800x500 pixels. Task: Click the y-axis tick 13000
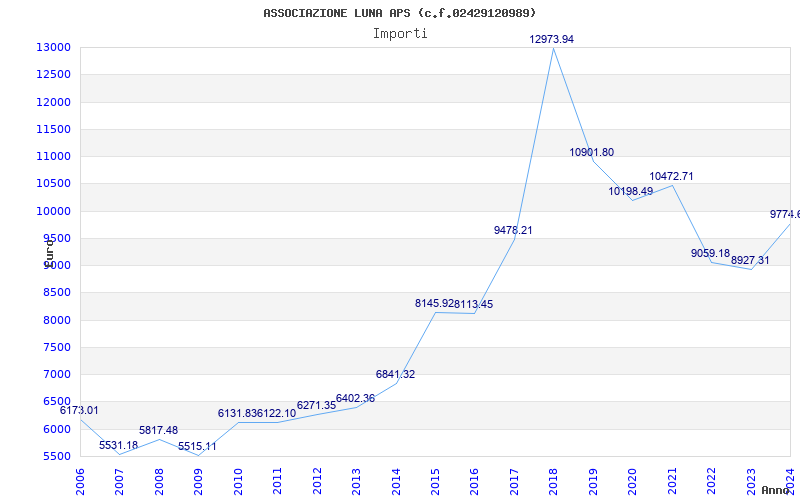coord(53,47)
